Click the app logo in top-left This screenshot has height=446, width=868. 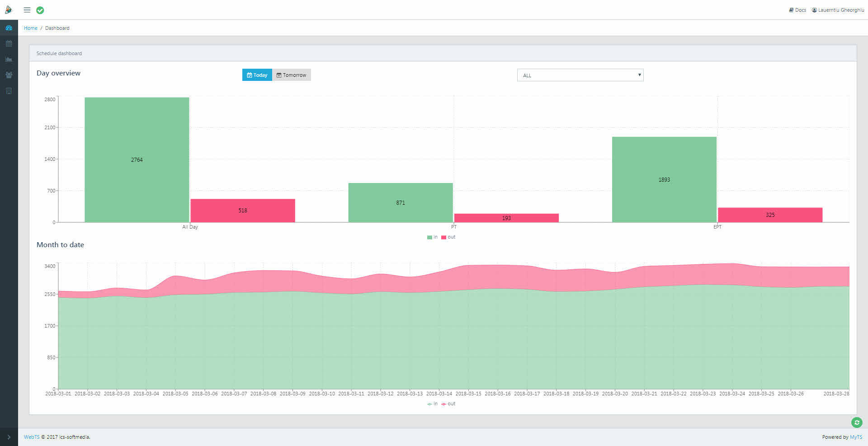coord(8,10)
